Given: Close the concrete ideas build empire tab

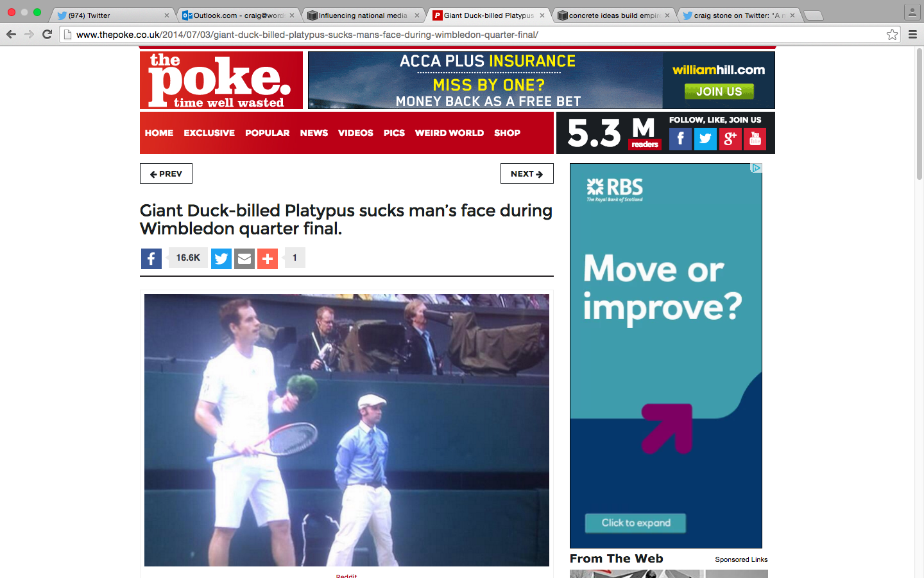Looking at the screenshot, I should coord(667,15).
